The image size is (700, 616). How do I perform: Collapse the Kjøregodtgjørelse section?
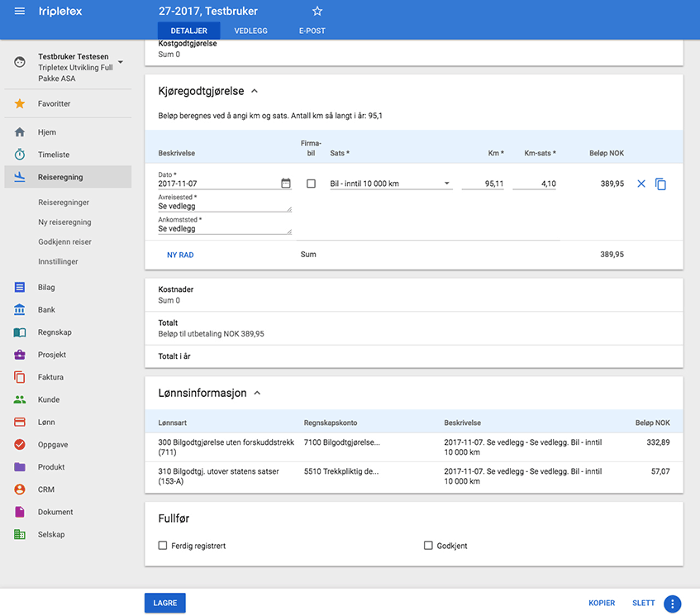255,92
